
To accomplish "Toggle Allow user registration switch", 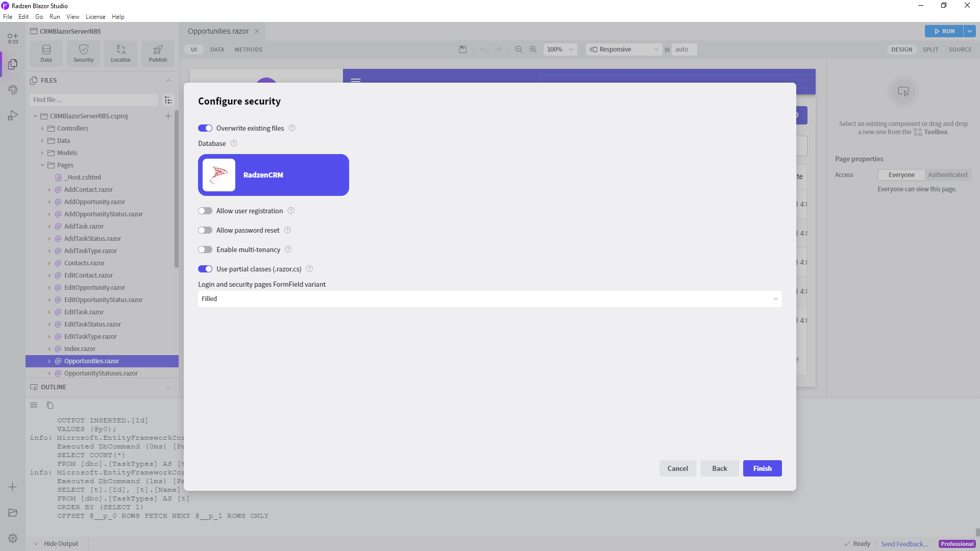I will (x=205, y=211).
